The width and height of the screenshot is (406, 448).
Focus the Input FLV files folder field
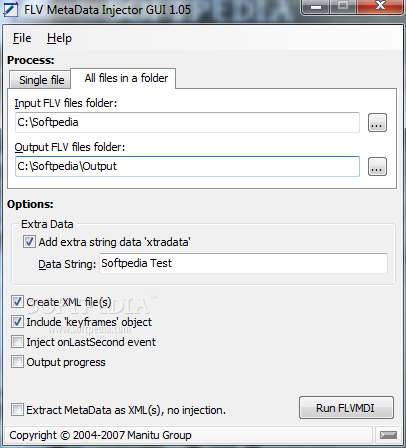187,122
